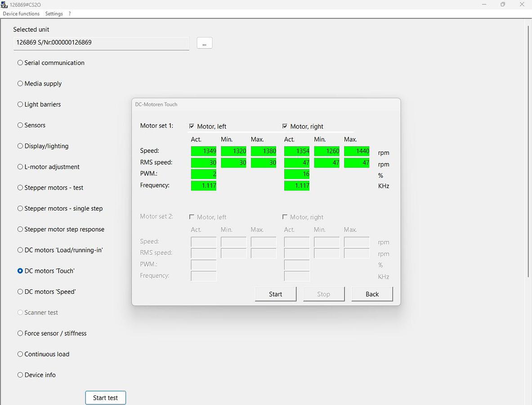Open the Device functions menu
The image size is (532, 405).
(21, 13)
